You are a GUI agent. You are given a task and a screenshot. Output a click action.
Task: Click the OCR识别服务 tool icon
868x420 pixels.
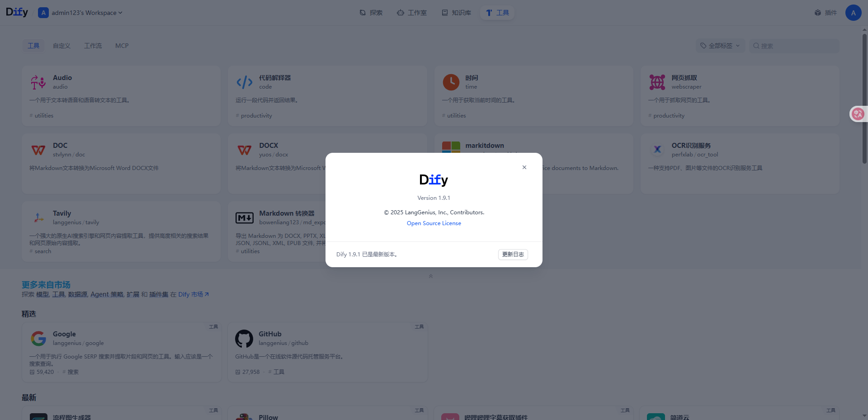click(x=657, y=150)
